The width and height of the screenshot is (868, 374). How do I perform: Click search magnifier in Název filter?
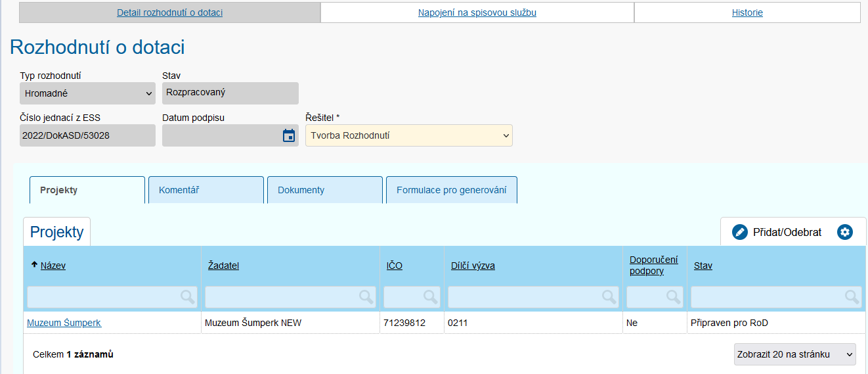coord(188,297)
